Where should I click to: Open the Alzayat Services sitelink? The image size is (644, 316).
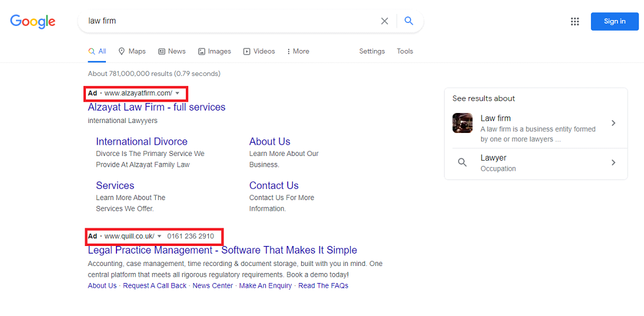115,185
